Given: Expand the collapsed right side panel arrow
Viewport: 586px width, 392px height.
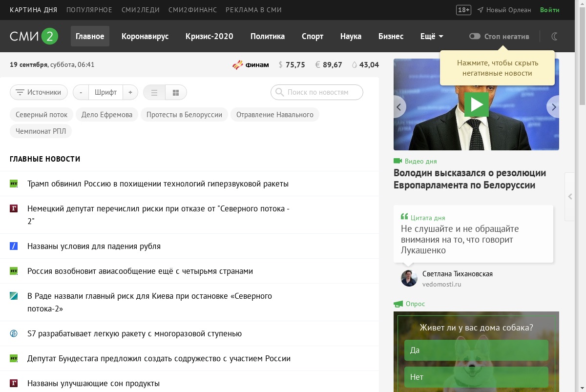Looking at the screenshot, I should 570,196.
